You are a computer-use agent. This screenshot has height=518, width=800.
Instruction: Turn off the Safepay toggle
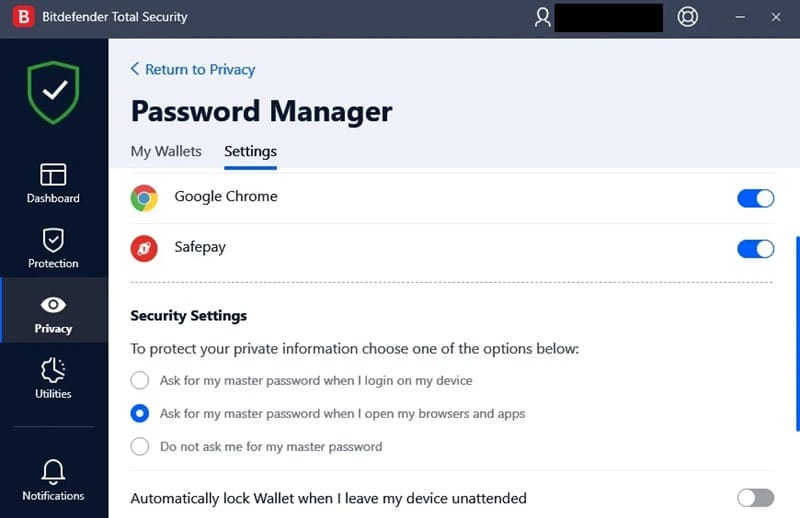(x=755, y=248)
